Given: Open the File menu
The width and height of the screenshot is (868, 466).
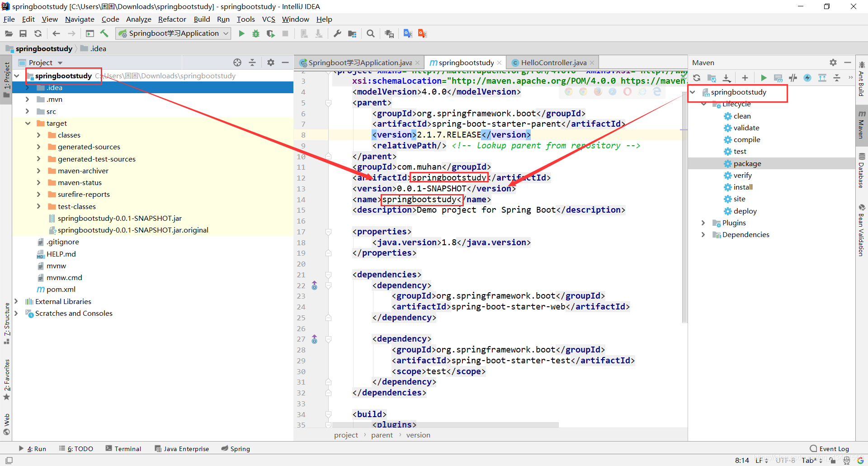Looking at the screenshot, I should 9,19.
